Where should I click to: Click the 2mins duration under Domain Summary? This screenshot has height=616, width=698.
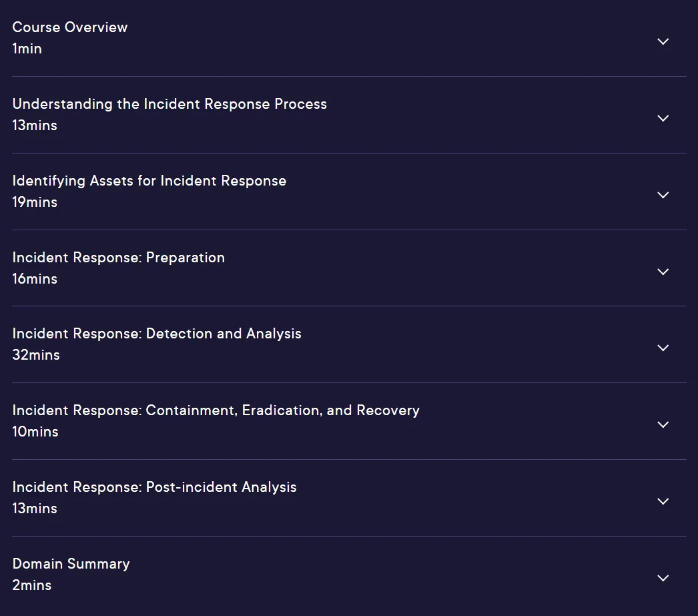(x=32, y=585)
